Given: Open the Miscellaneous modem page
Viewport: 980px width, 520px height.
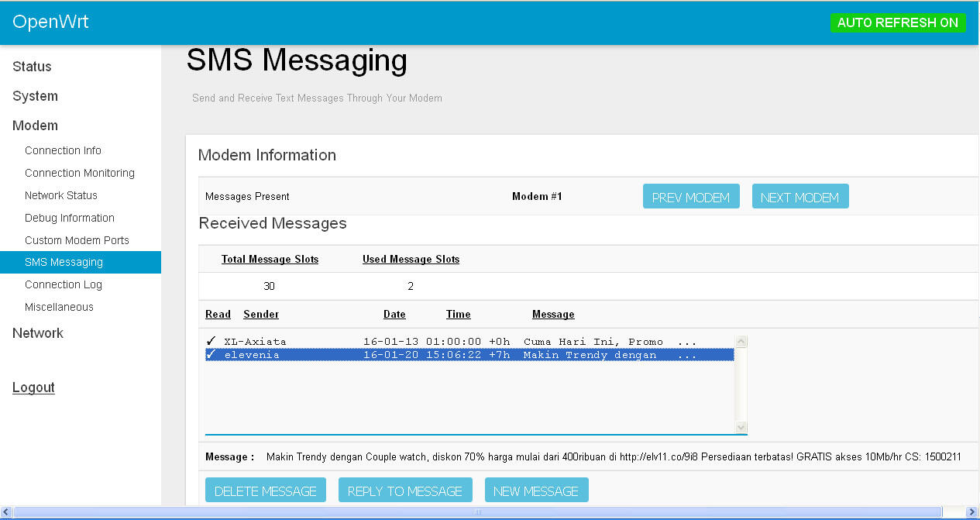Looking at the screenshot, I should tap(60, 307).
